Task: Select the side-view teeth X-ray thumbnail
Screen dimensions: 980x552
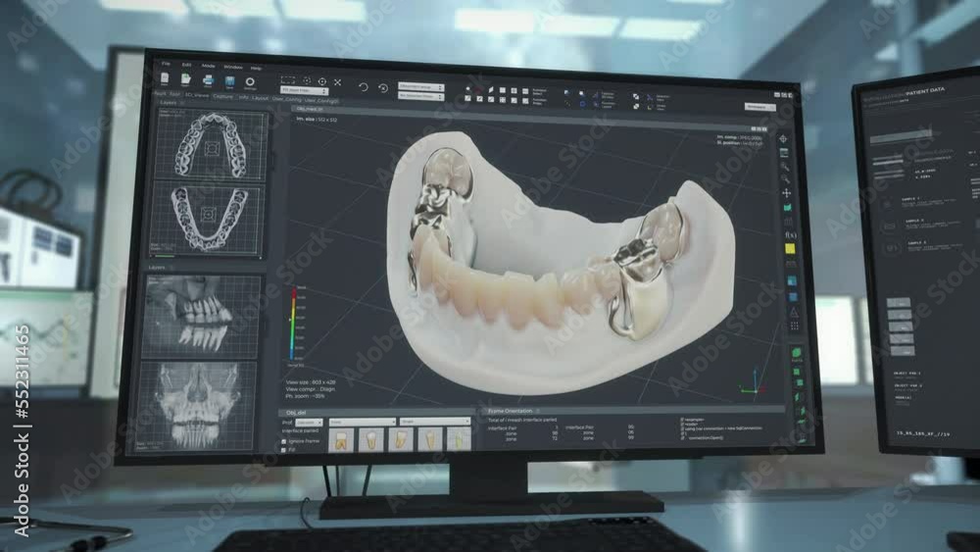Action: click(x=202, y=318)
